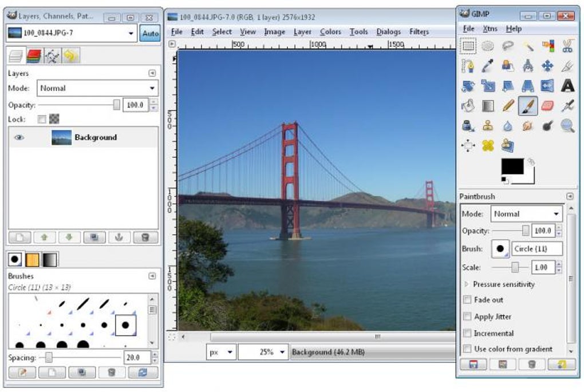Select the Fuzzy Select magic wand tool
The image size is (584, 392).
click(528, 46)
